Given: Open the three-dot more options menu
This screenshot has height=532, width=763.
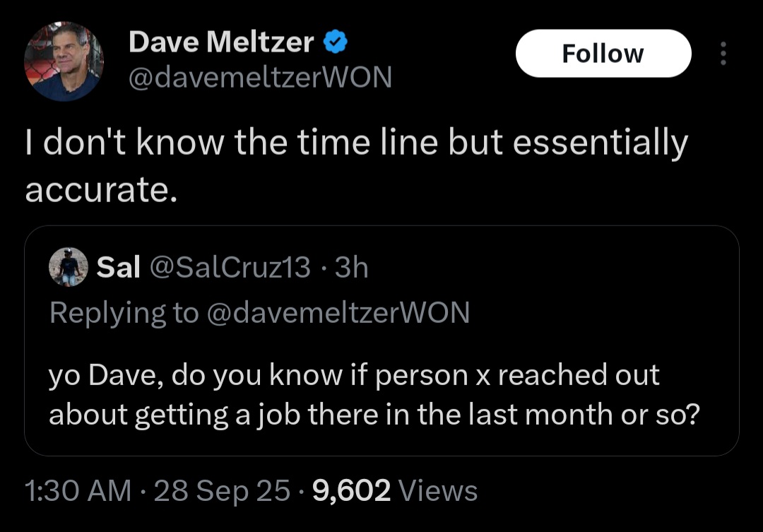Looking at the screenshot, I should [x=722, y=54].
